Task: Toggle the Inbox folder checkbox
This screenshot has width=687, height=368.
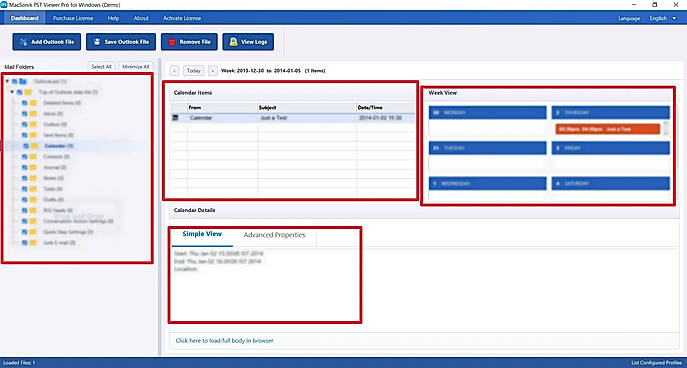Action: point(25,114)
